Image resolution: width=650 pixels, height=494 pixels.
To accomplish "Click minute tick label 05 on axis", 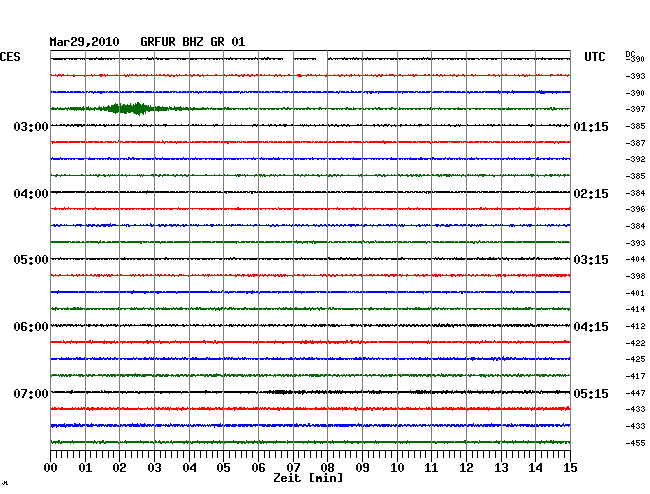I will tap(223, 468).
